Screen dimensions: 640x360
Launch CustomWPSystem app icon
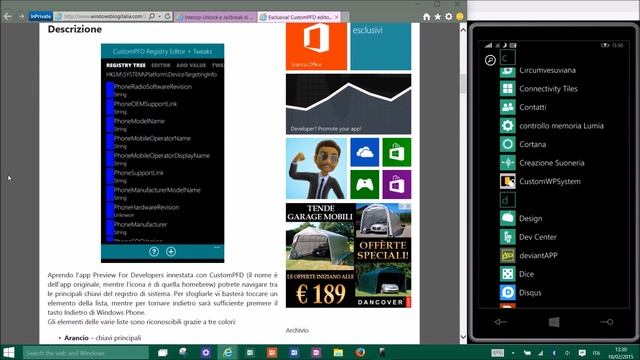[508, 181]
